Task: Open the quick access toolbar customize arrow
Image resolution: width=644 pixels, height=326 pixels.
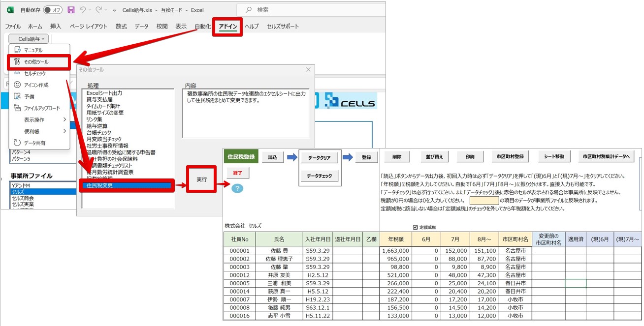Action: (114, 10)
